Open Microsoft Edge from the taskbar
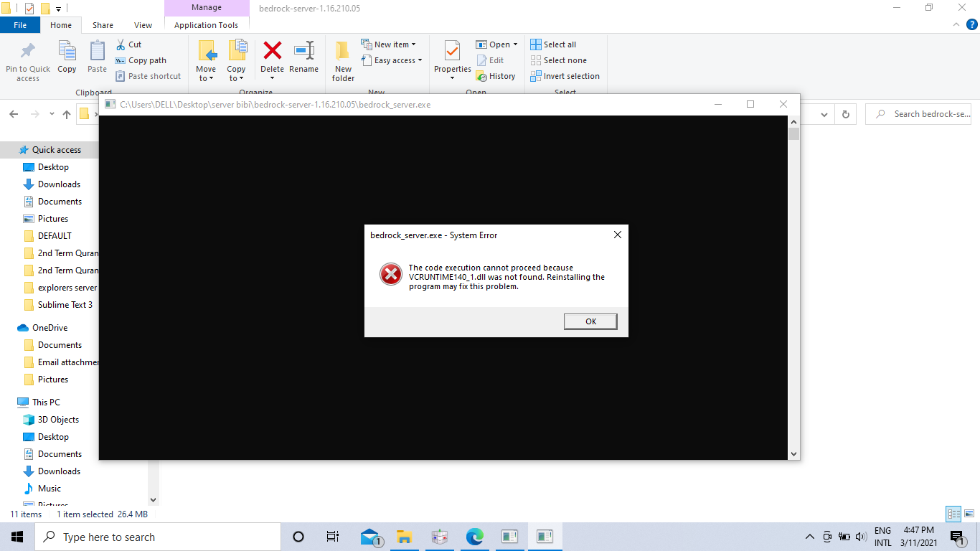Image resolution: width=980 pixels, height=551 pixels. [475, 537]
